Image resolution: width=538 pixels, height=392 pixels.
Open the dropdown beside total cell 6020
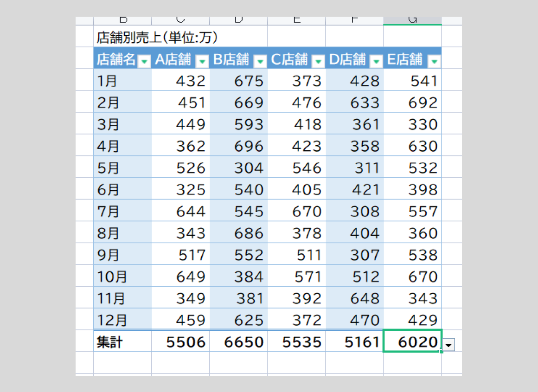449,345
